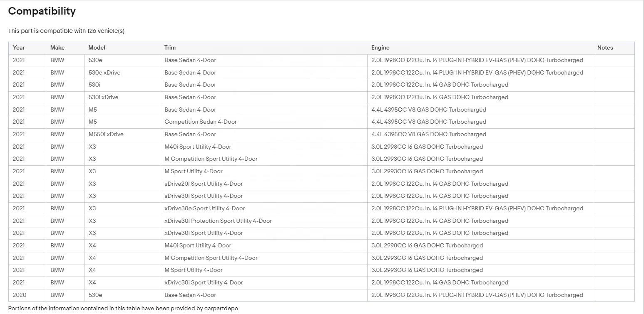The width and height of the screenshot is (644, 314).
Task: Click the sDrive30i row's 2.0L engine cell
Action: (x=440, y=196)
